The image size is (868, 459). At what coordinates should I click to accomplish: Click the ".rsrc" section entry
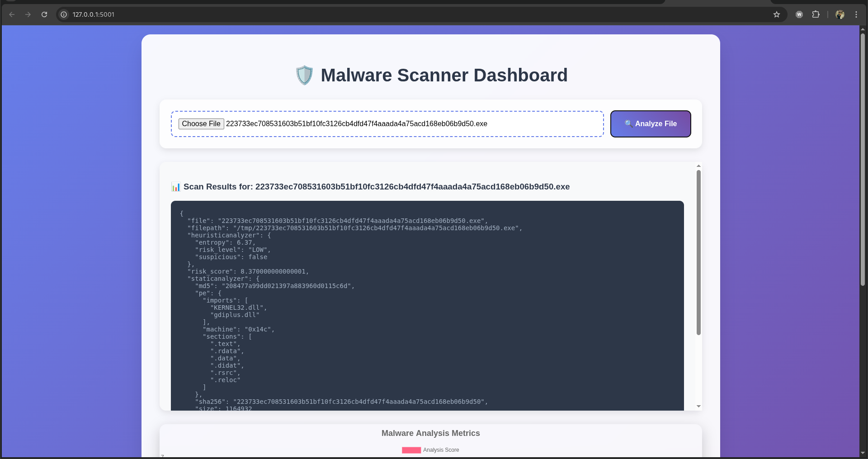pos(225,373)
